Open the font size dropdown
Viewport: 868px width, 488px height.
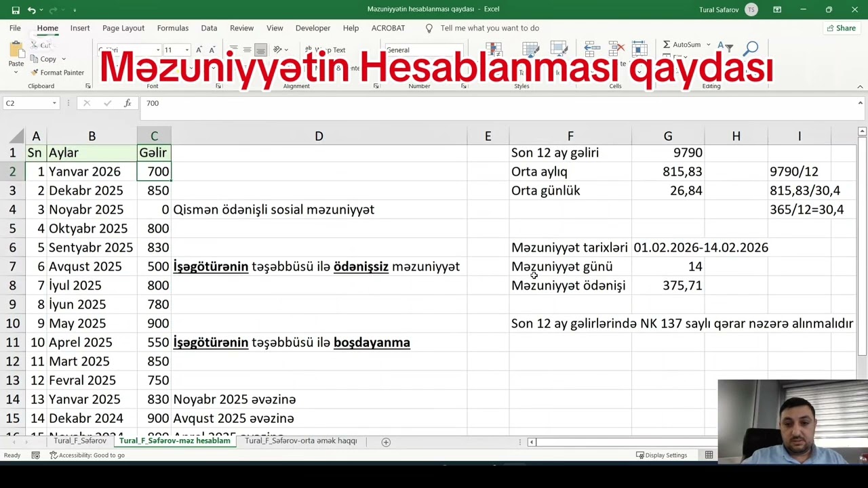click(x=186, y=50)
